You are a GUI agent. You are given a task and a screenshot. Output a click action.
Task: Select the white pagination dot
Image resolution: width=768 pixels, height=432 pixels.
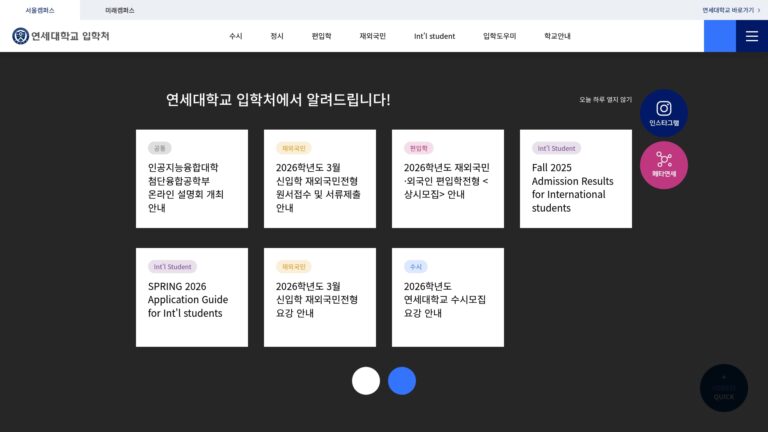pos(366,381)
